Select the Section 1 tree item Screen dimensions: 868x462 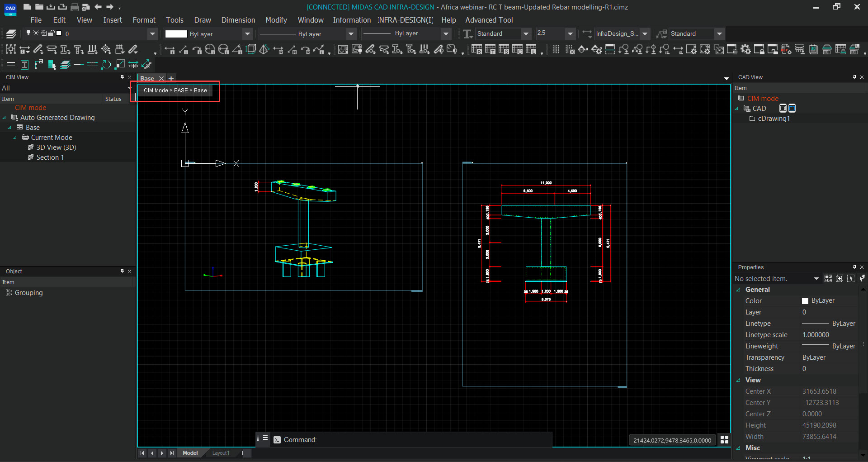(x=50, y=157)
